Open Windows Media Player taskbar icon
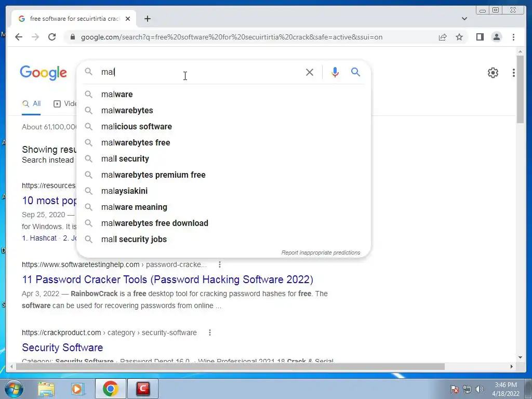Image resolution: width=532 pixels, height=399 pixels. pos(78,389)
